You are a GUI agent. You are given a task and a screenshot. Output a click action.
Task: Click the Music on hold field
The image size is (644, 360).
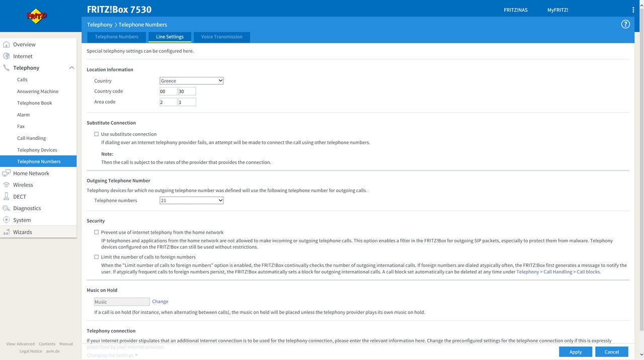coord(122,302)
